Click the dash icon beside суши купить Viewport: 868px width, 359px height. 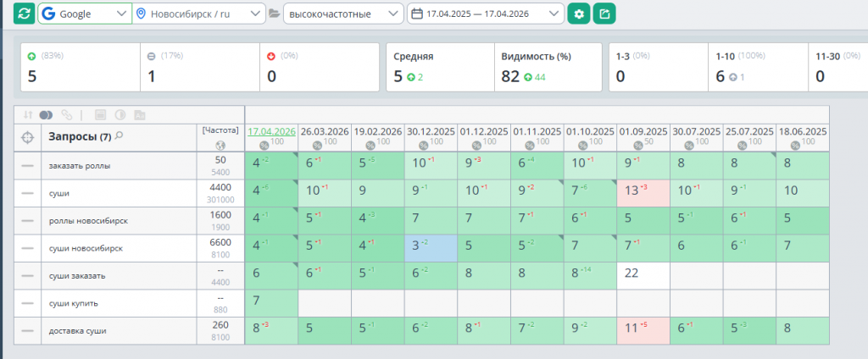click(x=27, y=304)
